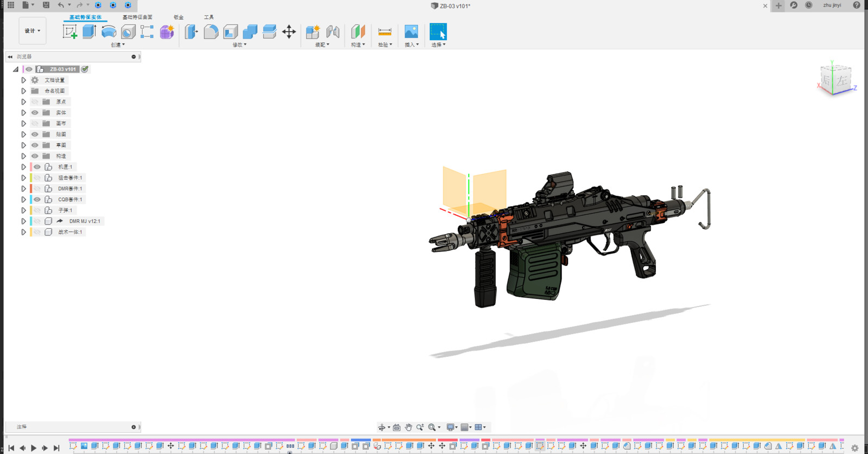Open the 修改 dropdown menu
The width and height of the screenshot is (868, 454).
(x=239, y=45)
